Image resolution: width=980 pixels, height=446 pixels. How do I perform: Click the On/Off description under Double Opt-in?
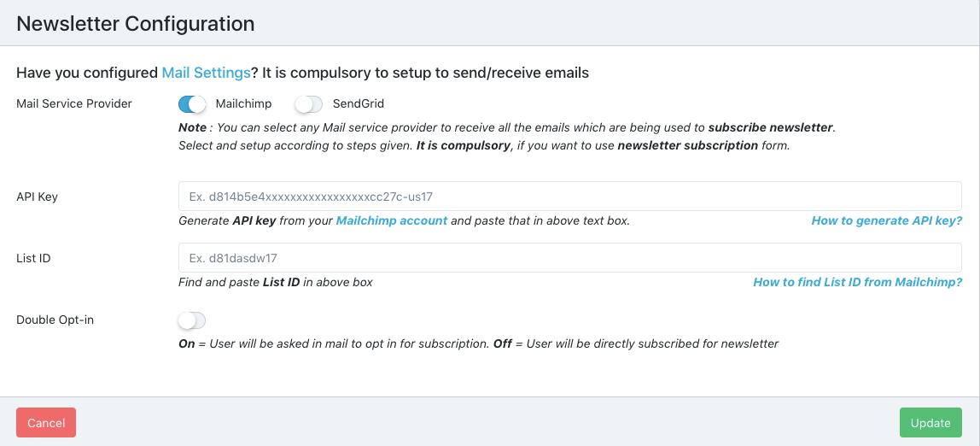pyautogui.click(x=478, y=343)
